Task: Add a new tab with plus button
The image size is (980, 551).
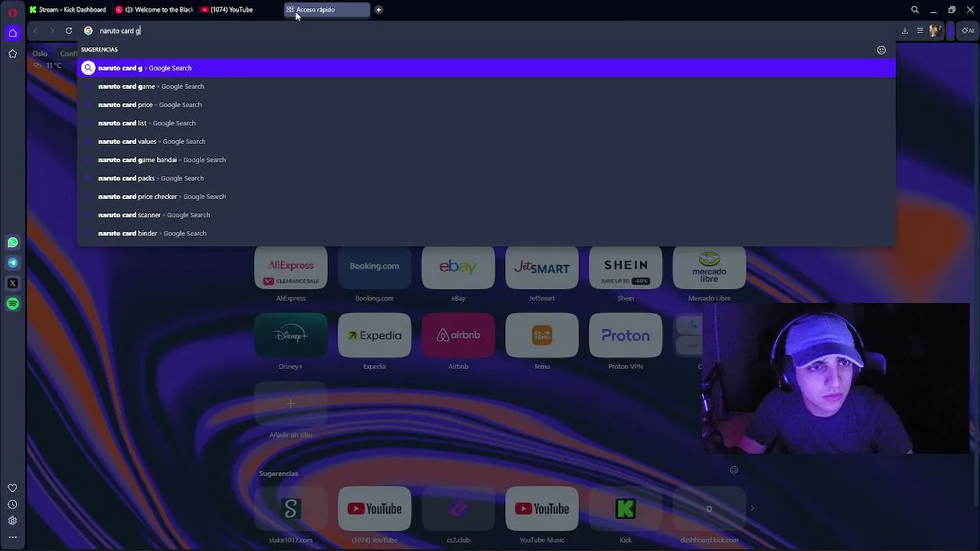Action: pyautogui.click(x=378, y=10)
